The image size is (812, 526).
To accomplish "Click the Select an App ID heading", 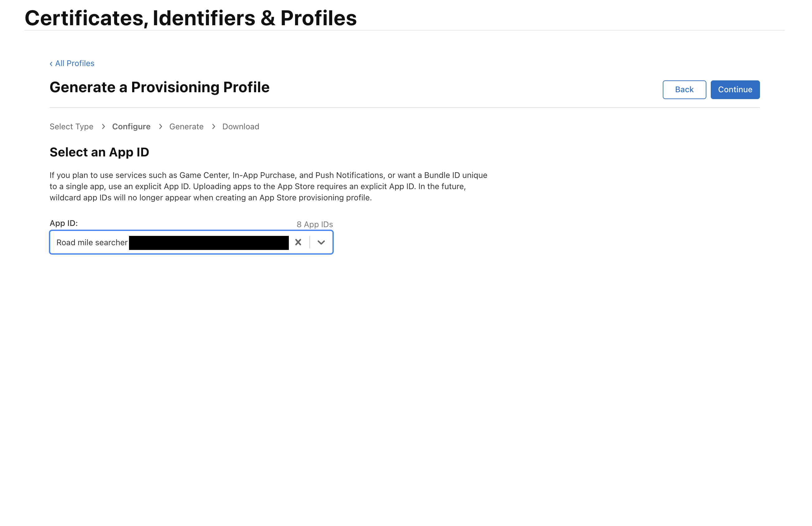I will (x=99, y=152).
